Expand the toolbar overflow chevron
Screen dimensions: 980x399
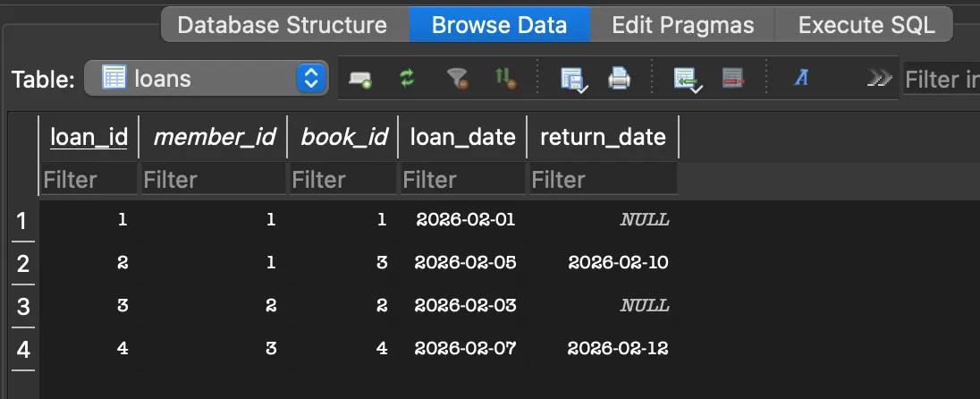(x=880, y=80)
